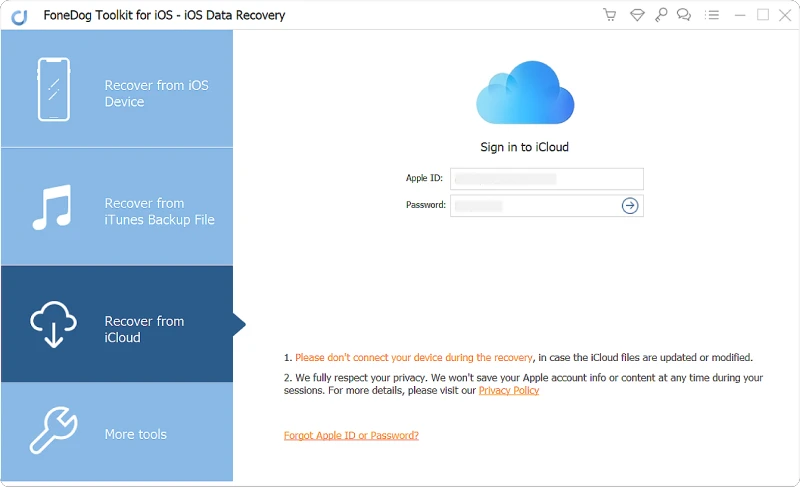800x488 pixels.
Task: Open the hamburger list menu
Action: (x=711, y=15)
